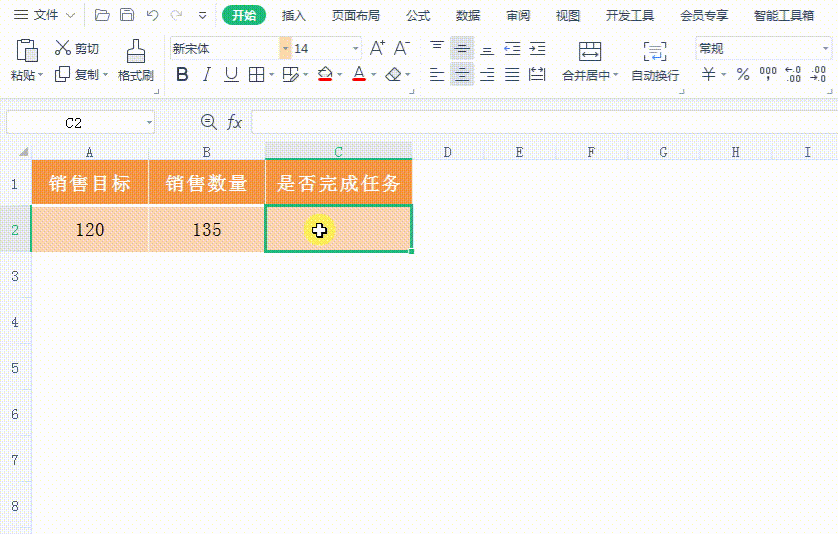Click the merge and center (合并居中) icon

click(x=590, y=52)
